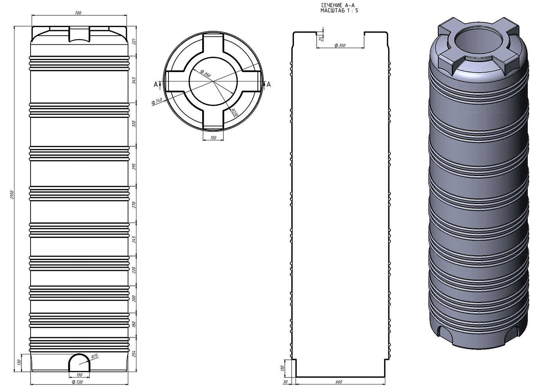Click the Ø 740 diameter label
Viewport: 542px width, 392px height.
(157, 101)
